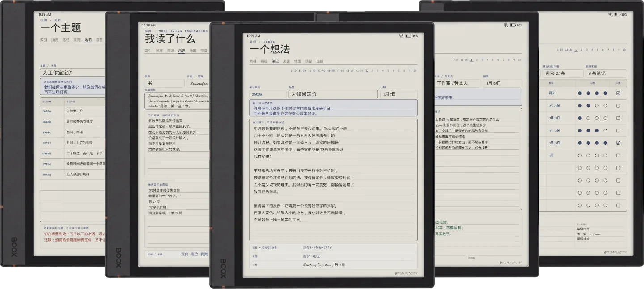Tap the battery icon on the 一个想法 tablet
The width and height of the screenshot is (644, 289).
click(x=408, y=36)
